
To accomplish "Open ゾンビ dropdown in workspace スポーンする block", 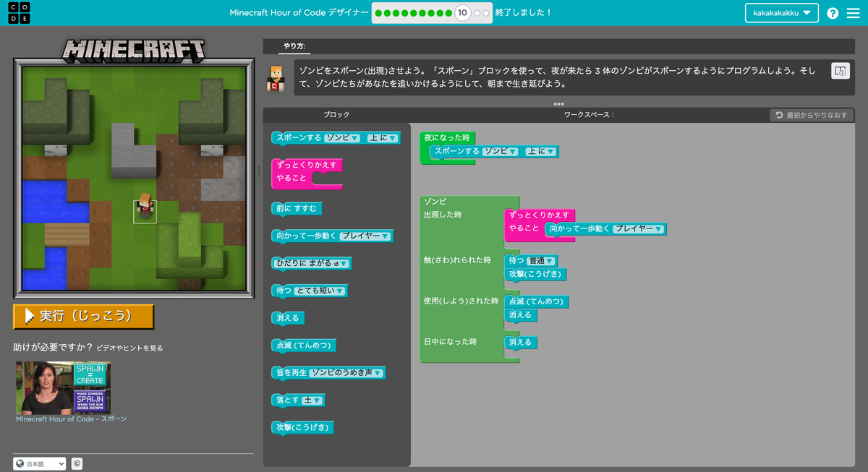I will point(501,151).
